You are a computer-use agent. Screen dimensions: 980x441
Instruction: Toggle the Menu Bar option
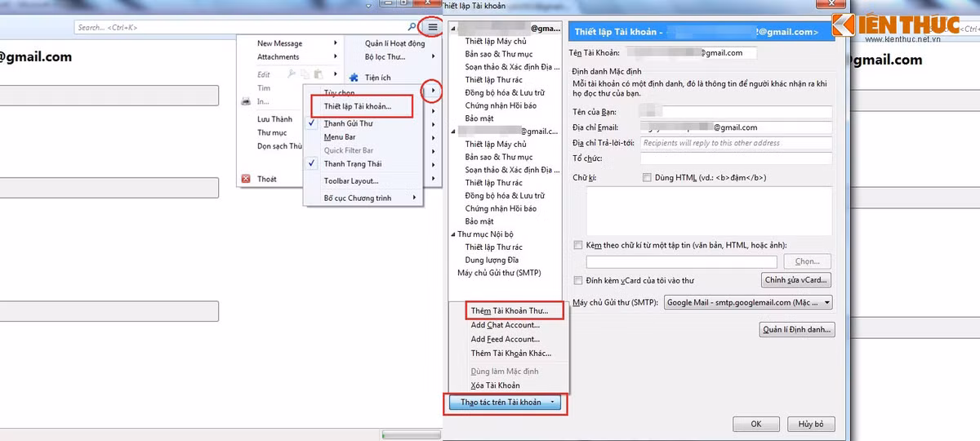(340, 137)
